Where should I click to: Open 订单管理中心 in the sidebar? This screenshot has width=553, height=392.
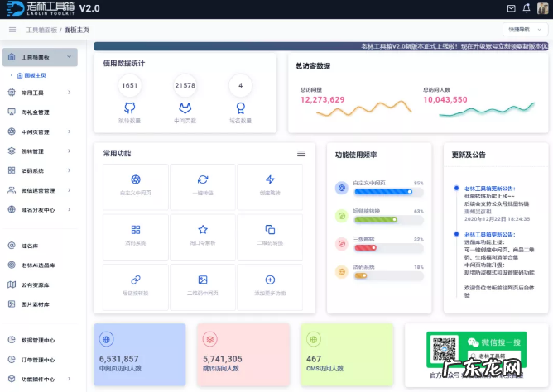(40, 360)
